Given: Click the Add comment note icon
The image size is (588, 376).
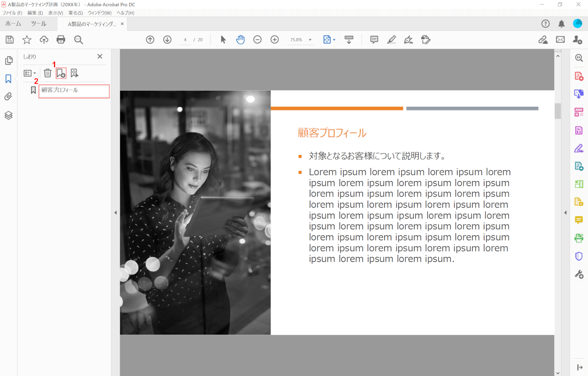Looking at the screenshot, I should pyautogui.click(x=374, y=40).
